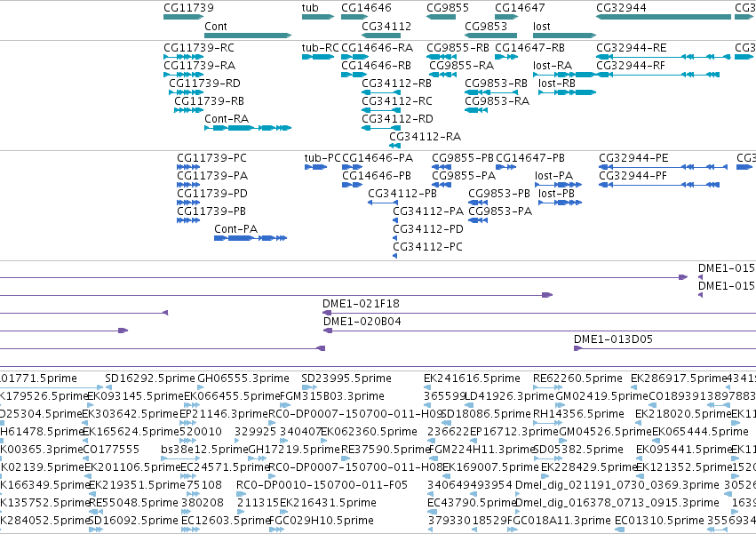
Task: Open the CG34112 gene label
Action: 386,26
